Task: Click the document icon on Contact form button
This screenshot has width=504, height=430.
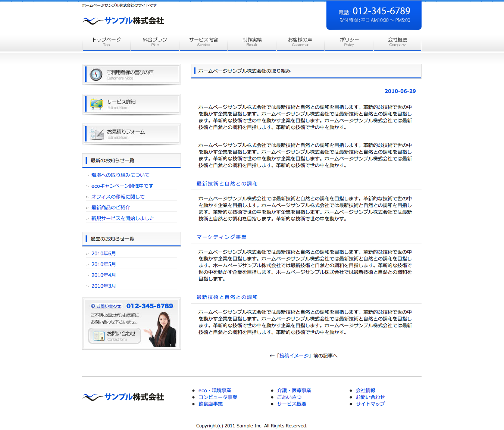Action: (99, 336)
